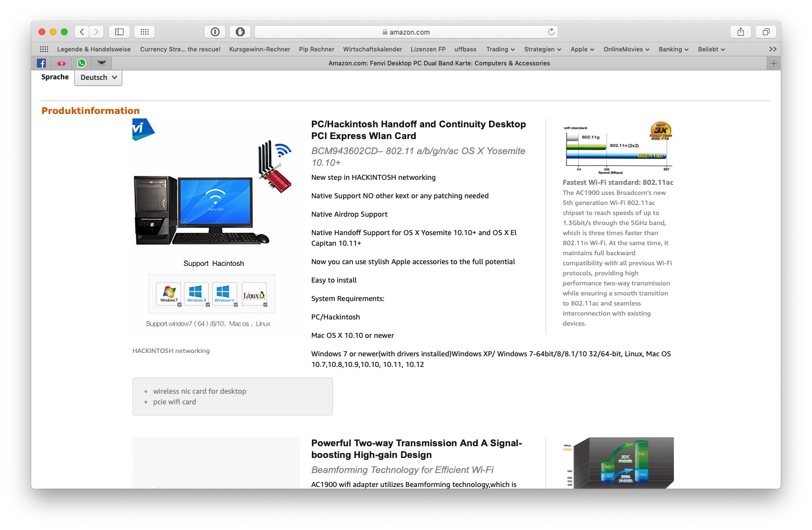Add a new tab with the plus button

tap(773, 63)
